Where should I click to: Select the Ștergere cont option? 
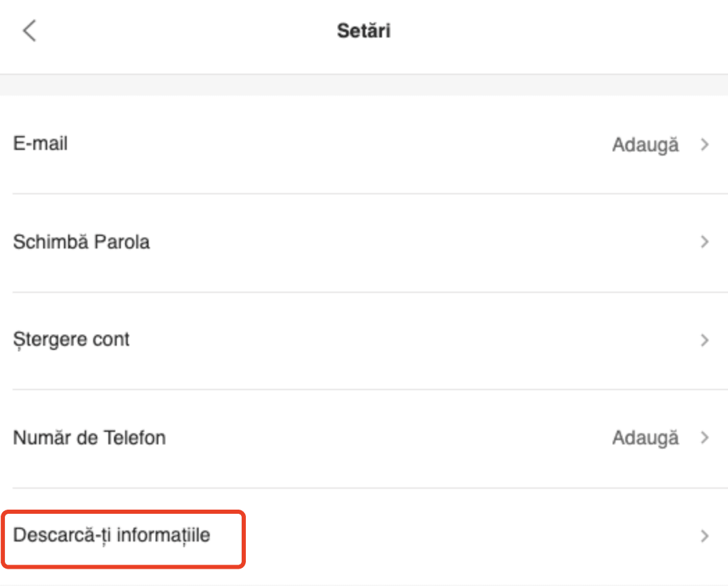[x=72, y=340]
